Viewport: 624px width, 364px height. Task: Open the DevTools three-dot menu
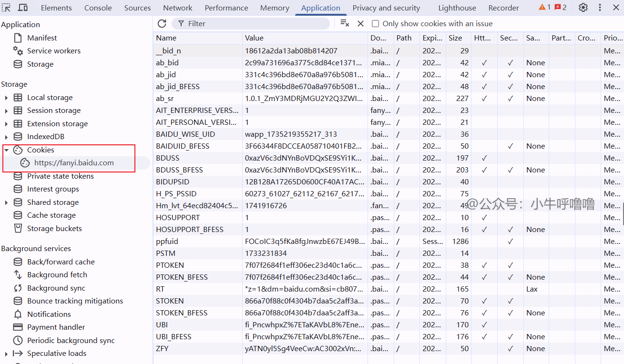click(600, 8)
